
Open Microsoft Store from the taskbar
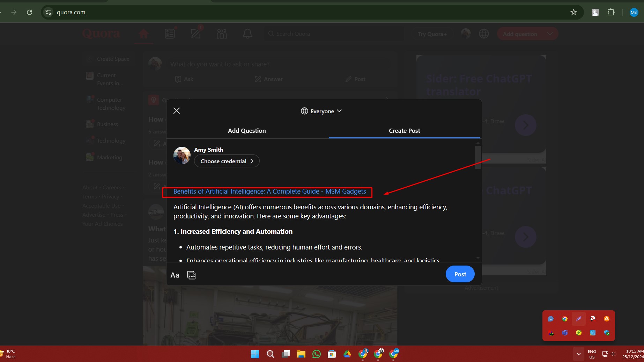coord(332,354)
